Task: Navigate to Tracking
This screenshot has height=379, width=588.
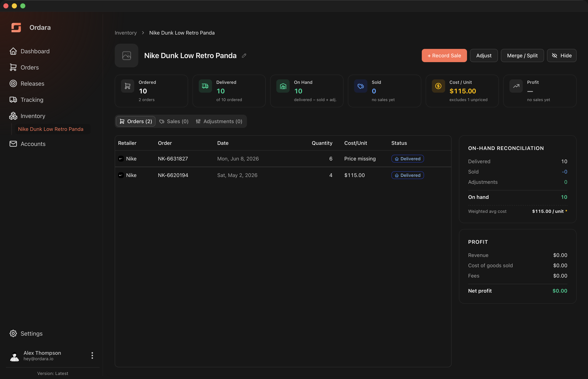Action: [26, 100]
